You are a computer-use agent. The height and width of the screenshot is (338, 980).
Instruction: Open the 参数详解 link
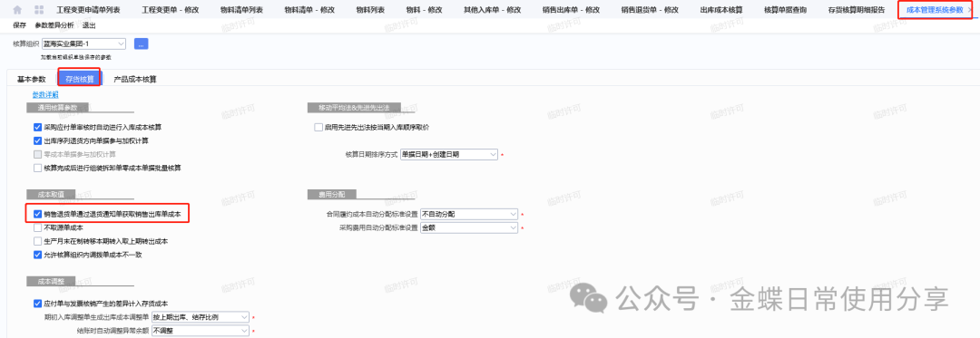coord(45,95)
